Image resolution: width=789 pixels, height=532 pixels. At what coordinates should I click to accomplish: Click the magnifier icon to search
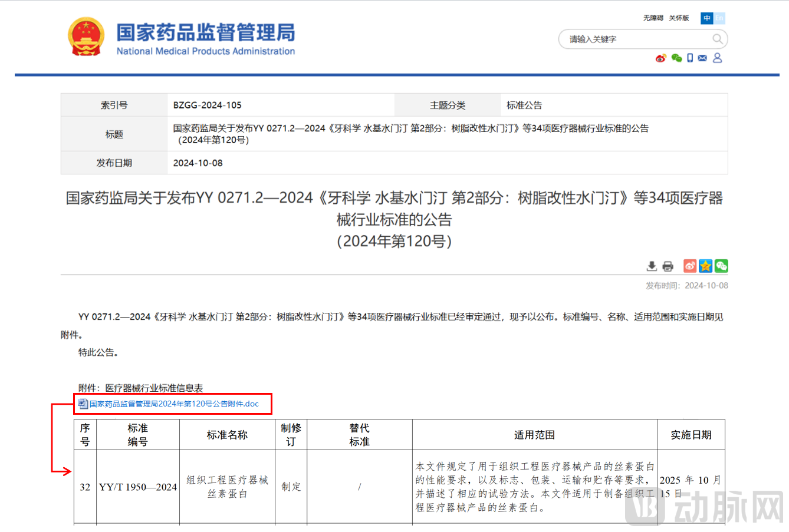pos(717,38)
